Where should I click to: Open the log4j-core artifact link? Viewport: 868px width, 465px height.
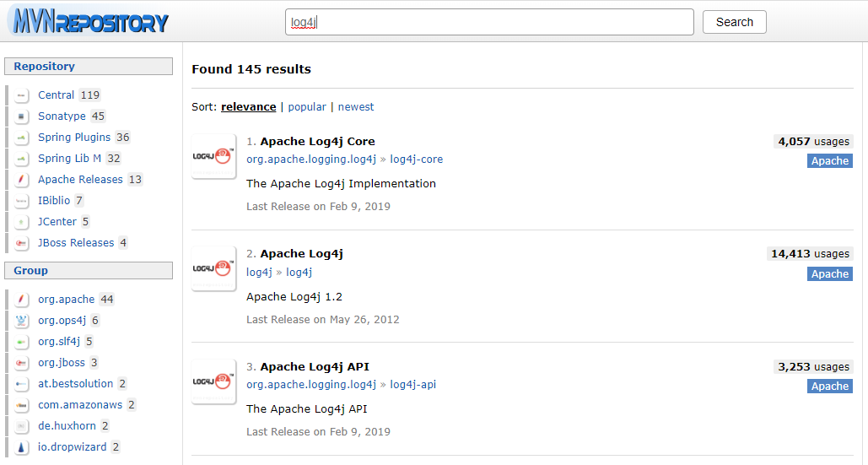[417, 160]
